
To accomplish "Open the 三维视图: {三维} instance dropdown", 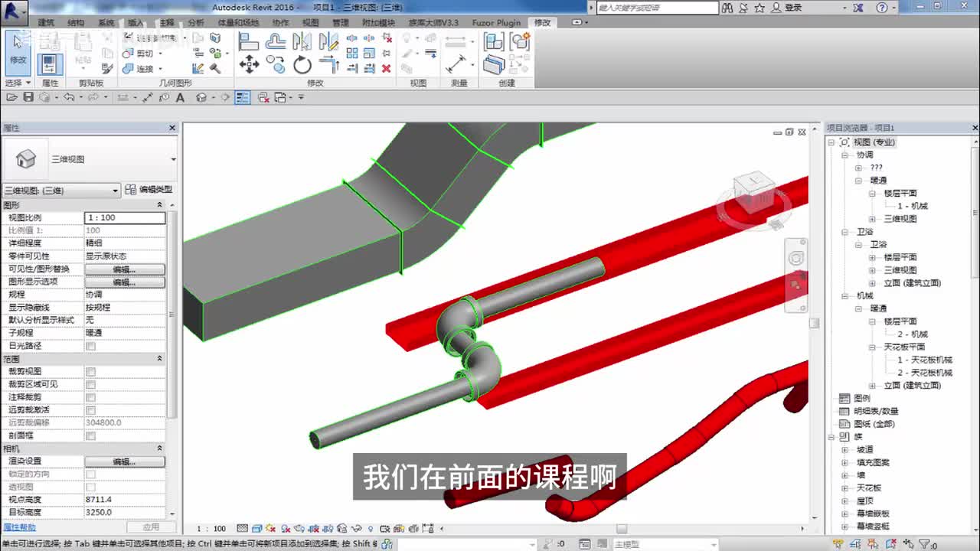I will pyautogui.click(x=61, y=190).
